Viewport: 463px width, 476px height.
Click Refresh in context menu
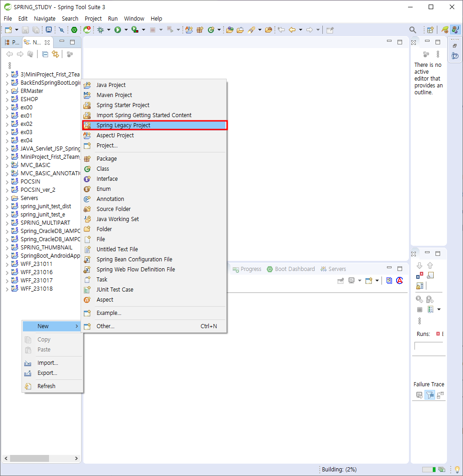tap(53, 386)
